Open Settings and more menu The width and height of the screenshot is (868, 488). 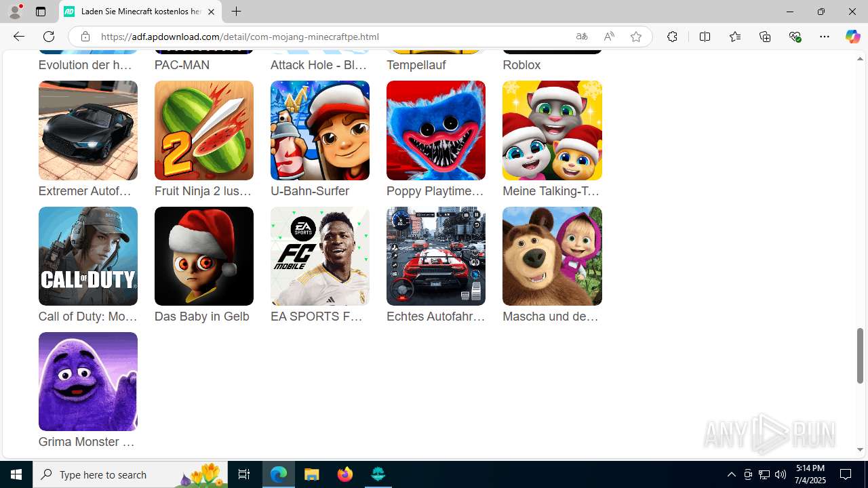[825, 37]
